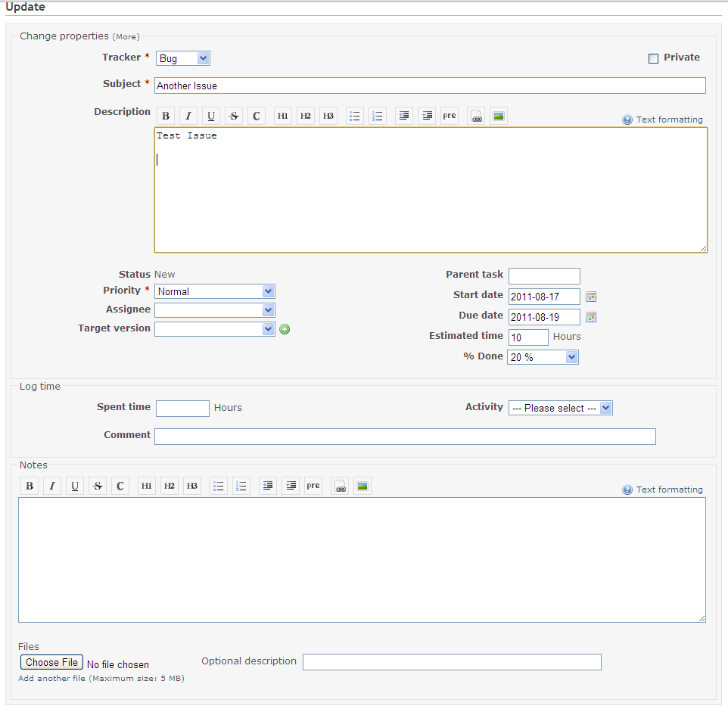Click the Log time Comment field
Viewport: 728px width, 712px height.
(x=405, y=437)
